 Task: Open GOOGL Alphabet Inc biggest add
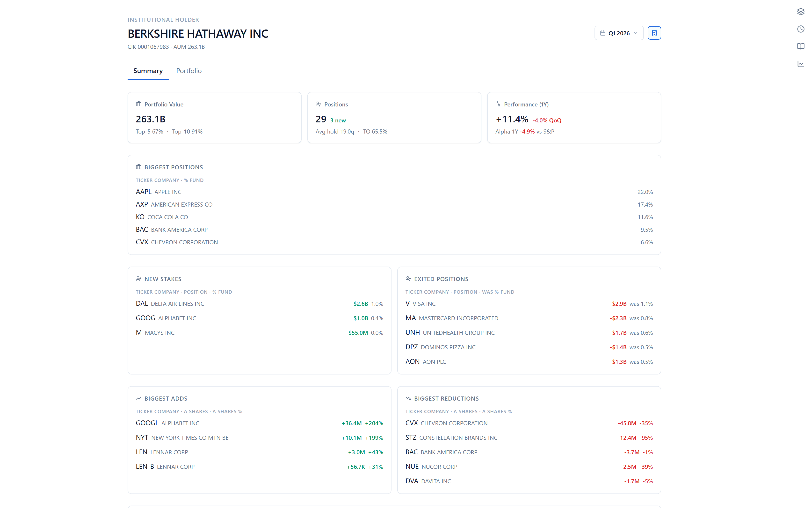click(x=259, y=423)
